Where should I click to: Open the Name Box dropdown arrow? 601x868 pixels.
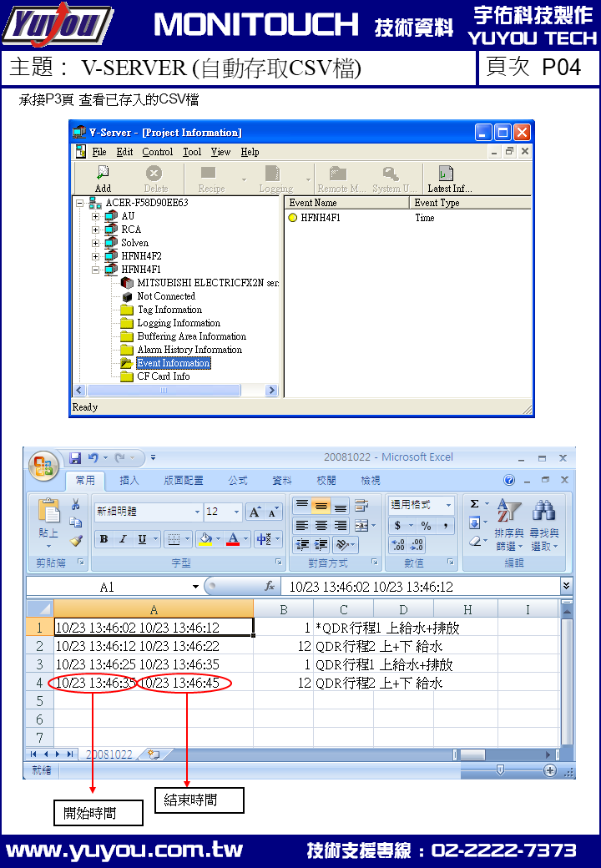coord(195,587)
